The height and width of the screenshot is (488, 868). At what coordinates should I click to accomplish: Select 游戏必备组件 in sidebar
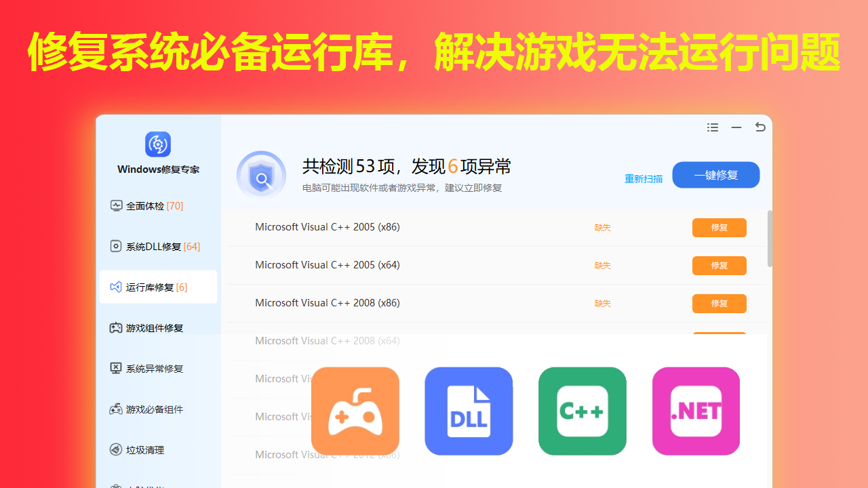click(x=154, y=409)
